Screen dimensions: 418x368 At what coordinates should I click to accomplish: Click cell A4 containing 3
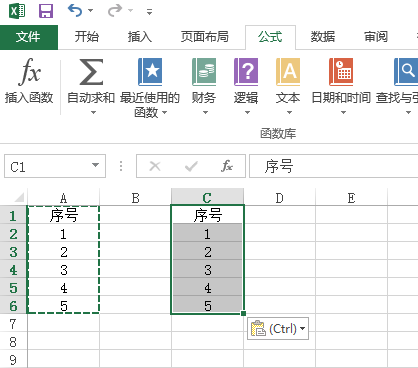[63, 270]
